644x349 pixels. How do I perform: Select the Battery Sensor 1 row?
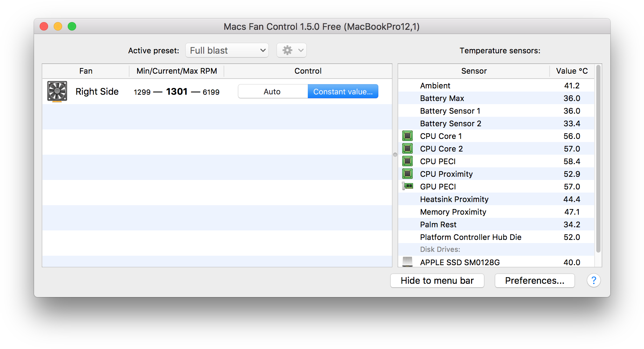click(x=496, y=111)
